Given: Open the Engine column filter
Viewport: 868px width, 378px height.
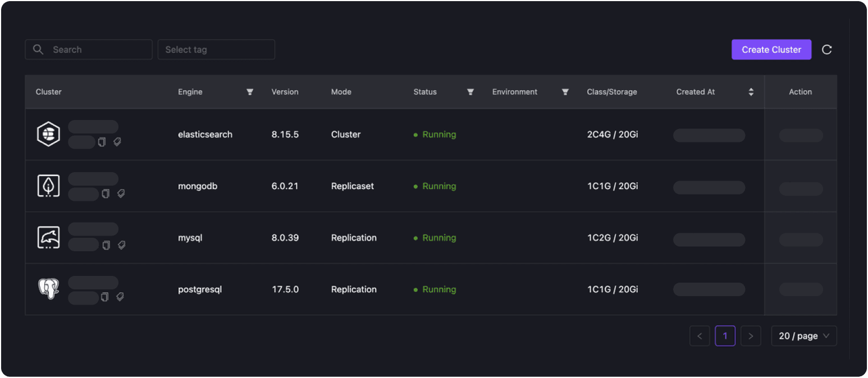Looking at the screenshot, I should (250, 92).
